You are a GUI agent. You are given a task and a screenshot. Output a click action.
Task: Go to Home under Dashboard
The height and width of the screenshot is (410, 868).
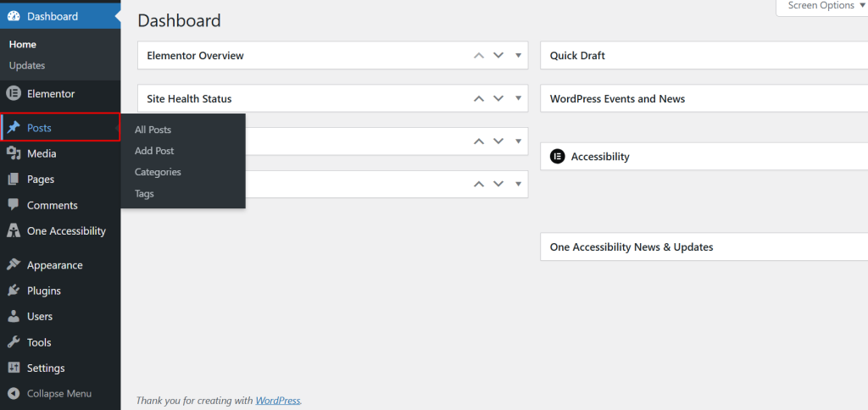point(23,44)
